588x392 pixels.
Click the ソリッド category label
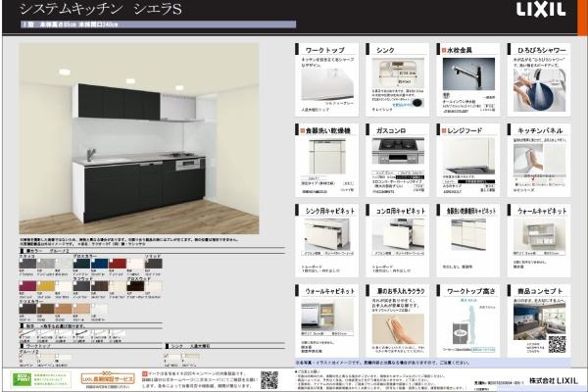(153, 256)
